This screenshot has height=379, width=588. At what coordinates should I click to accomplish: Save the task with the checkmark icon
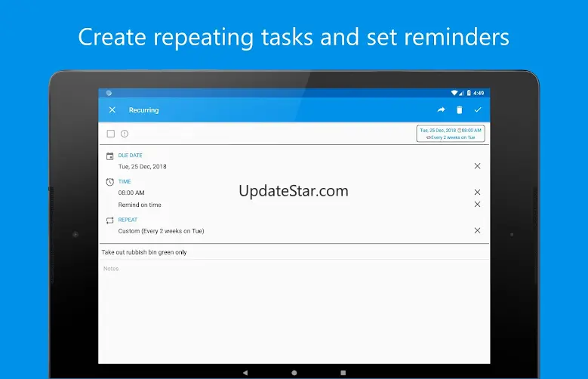(x=477, y=109)
